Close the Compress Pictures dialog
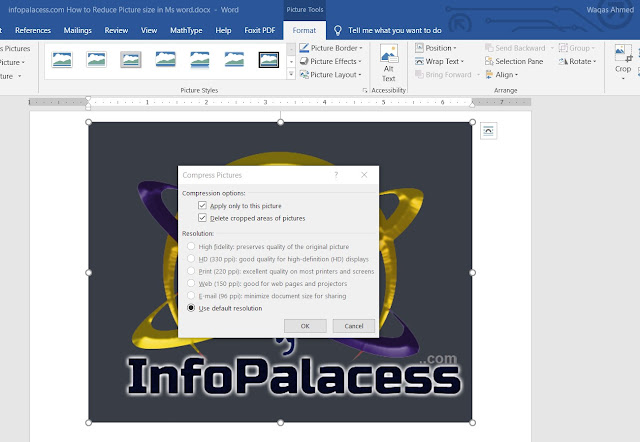The width and height of the screenshot is (640, 442). tap(364, 175)
